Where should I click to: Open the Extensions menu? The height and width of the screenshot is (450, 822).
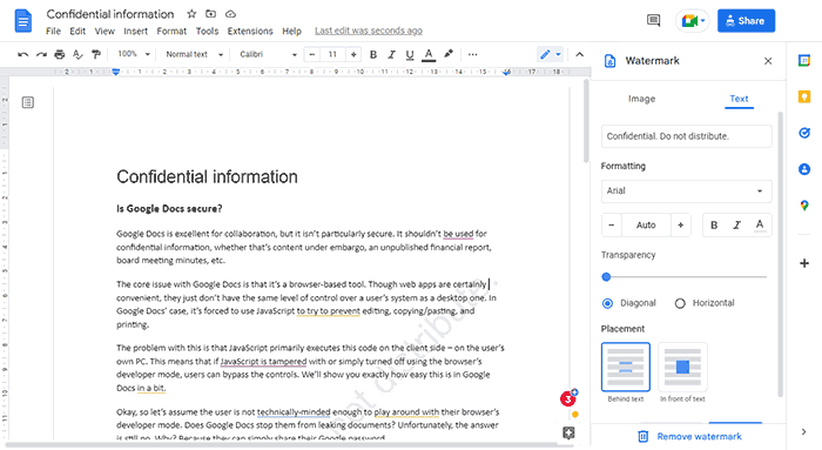coord(250,31)
